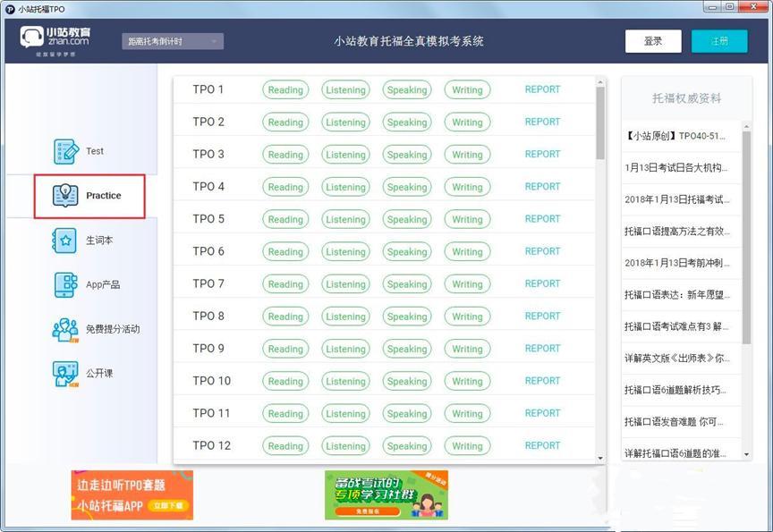Viewport: 773px width, 532px height.
Task: Open the 【小站原创】TPO40-51 article
Action: tap(675, 136)
